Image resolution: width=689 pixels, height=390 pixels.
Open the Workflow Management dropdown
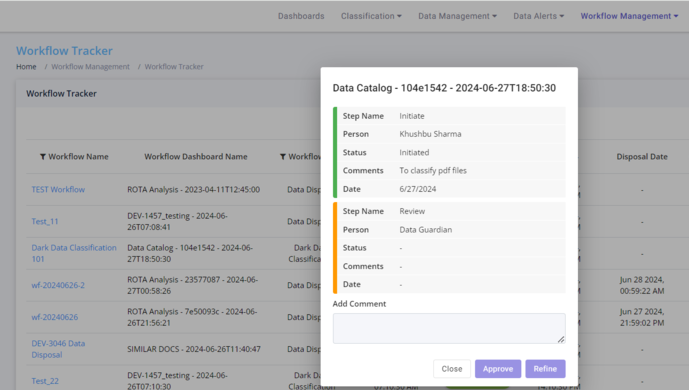(x=629, y=16)
